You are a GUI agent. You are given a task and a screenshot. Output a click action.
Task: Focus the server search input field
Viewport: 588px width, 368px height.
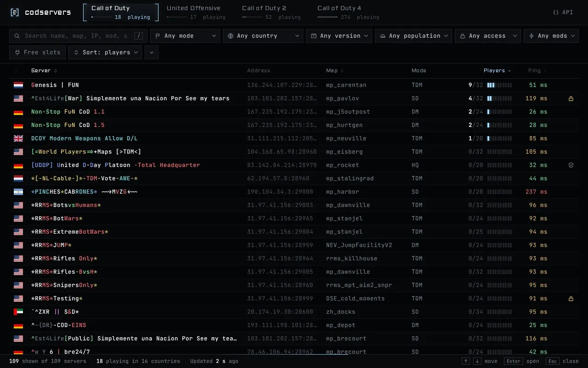click(x=78, y=36)
